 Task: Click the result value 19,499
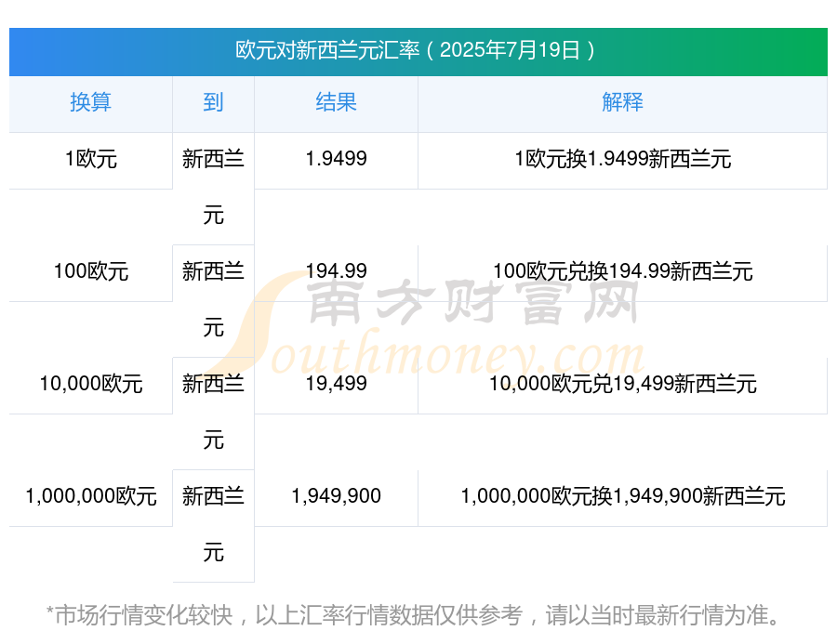pyautogui.click(x=336, y=384)
